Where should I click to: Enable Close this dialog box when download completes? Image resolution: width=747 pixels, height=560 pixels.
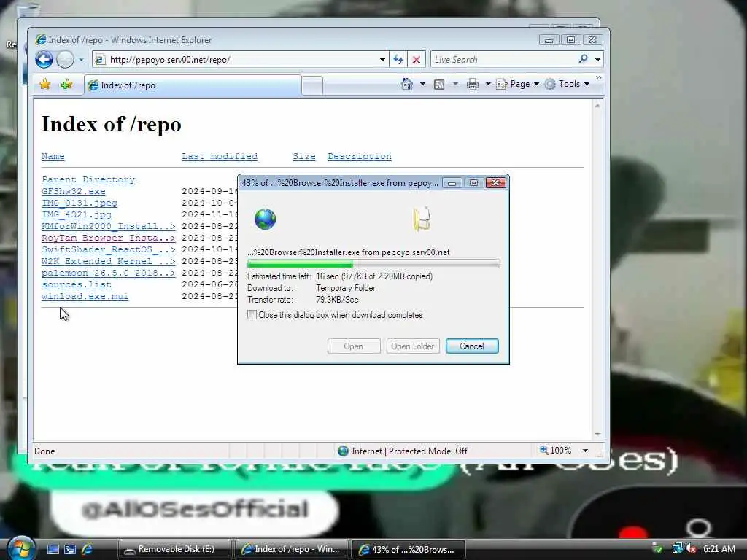tap(252, 315)
